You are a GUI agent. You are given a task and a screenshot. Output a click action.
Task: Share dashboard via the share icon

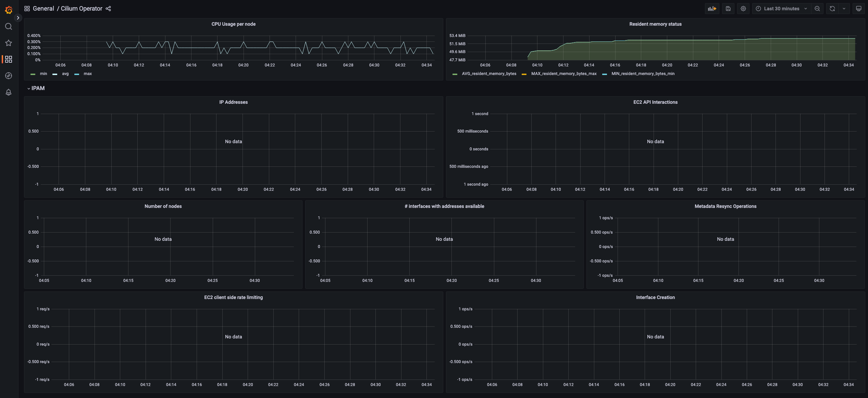point(108,9)
